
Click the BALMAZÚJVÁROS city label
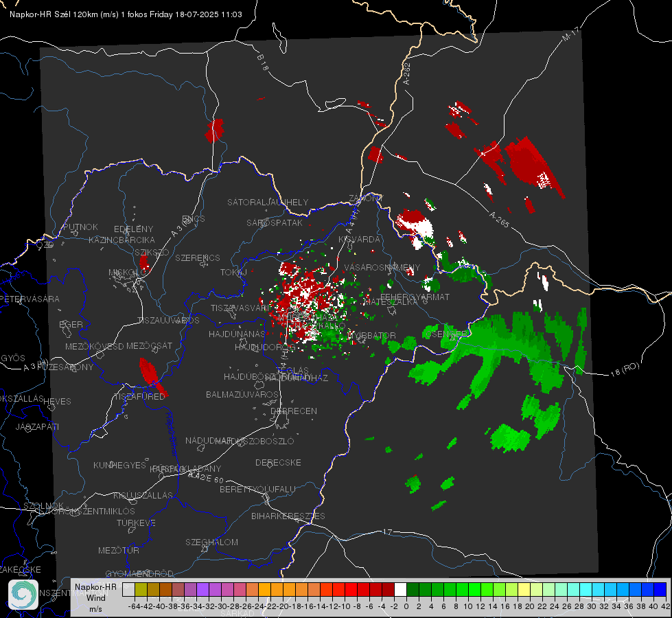pyautogui.click(x=242, y=394)
